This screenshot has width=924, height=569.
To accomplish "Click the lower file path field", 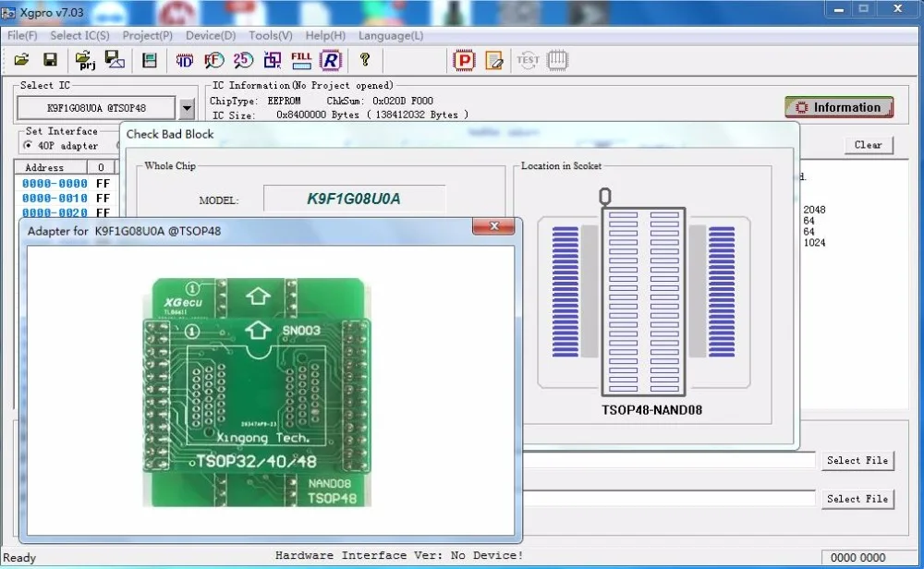I will [669, 499].
